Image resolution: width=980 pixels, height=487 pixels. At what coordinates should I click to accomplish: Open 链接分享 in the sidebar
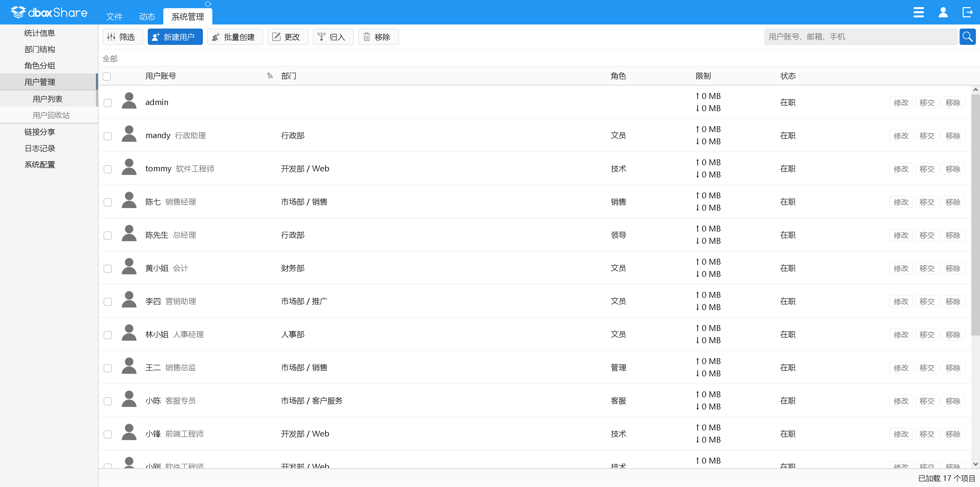point(49,132)
